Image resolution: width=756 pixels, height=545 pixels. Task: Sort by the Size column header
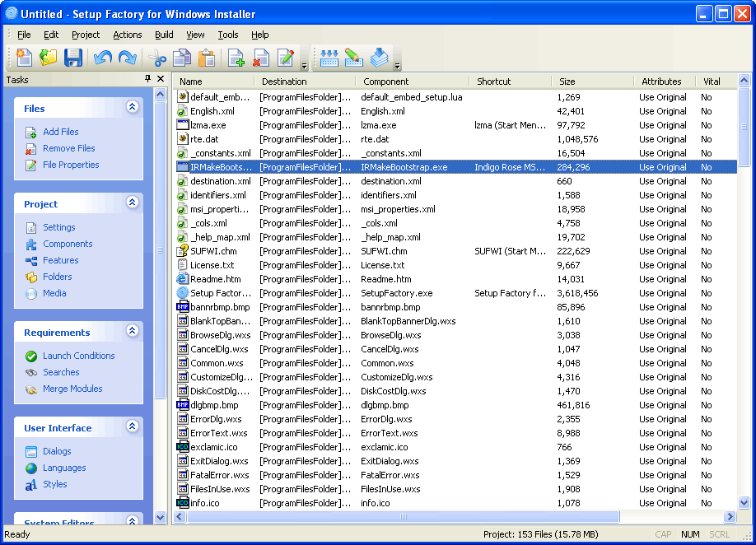[593, 82]
